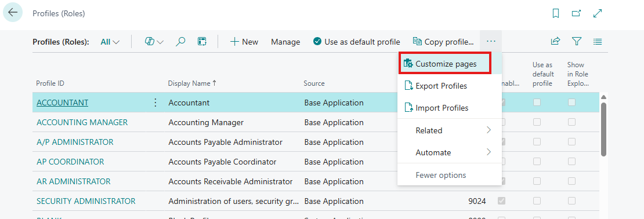Show row menu for ACCOUNTANT
Image resolution: width=644 pixels, height=219 pixels.
point(155,103)
